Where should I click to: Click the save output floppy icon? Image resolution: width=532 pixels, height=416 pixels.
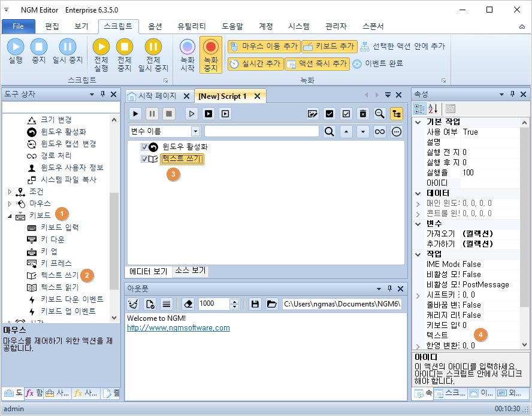[255, 304]
